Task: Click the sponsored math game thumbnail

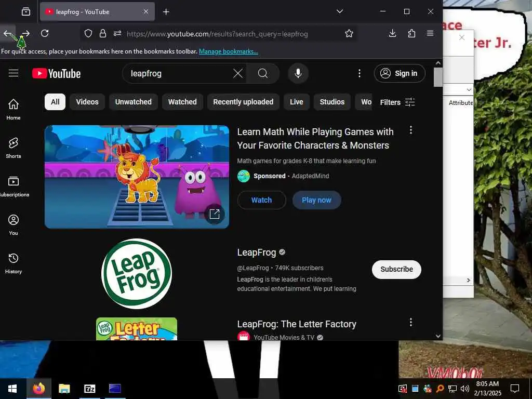Action: pyautogui.click(x=137, y=177)
